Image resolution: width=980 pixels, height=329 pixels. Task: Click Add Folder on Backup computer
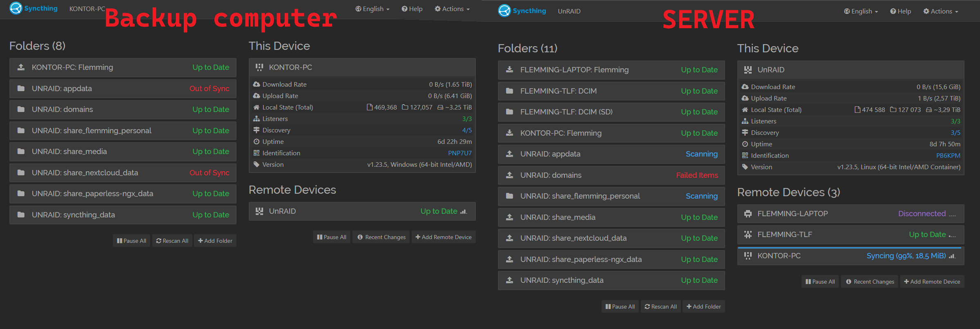pos(215,241)
